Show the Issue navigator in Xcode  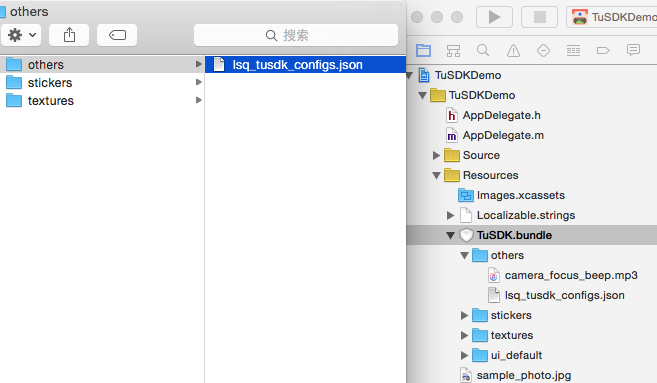point(513,51)
